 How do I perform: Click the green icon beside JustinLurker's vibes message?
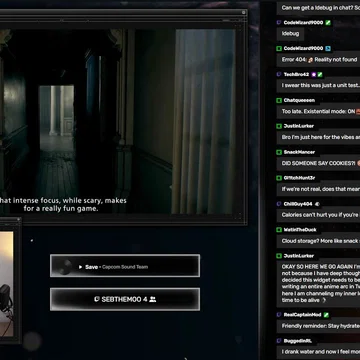[279, 126]
